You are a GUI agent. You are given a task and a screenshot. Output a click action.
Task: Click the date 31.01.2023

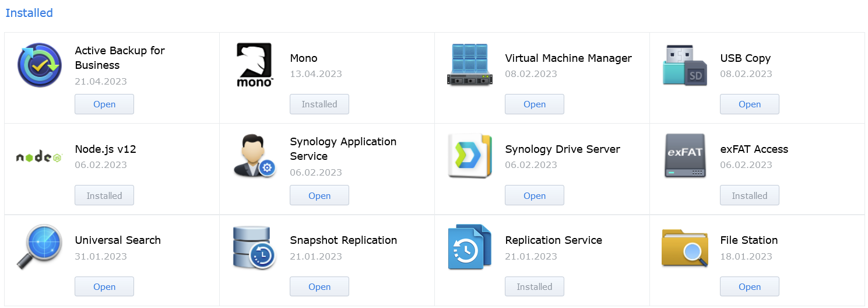(x=101, y=256)
